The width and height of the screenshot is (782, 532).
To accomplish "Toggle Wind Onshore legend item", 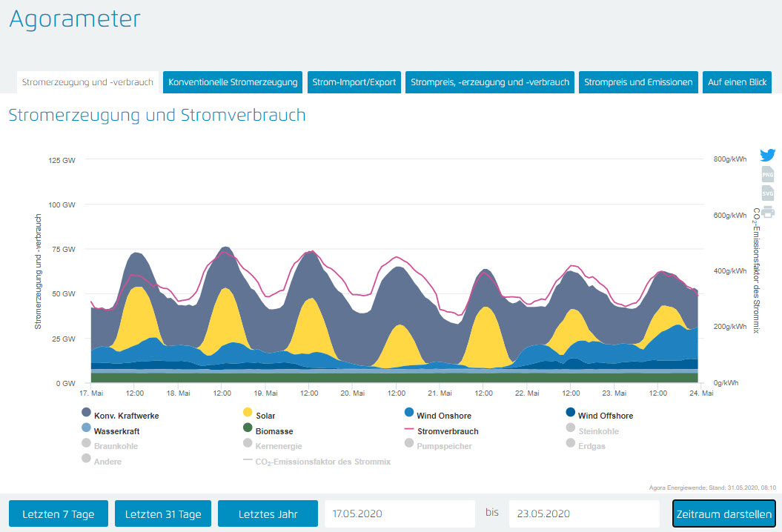I will pyautogui.click(x=444, y=416).
